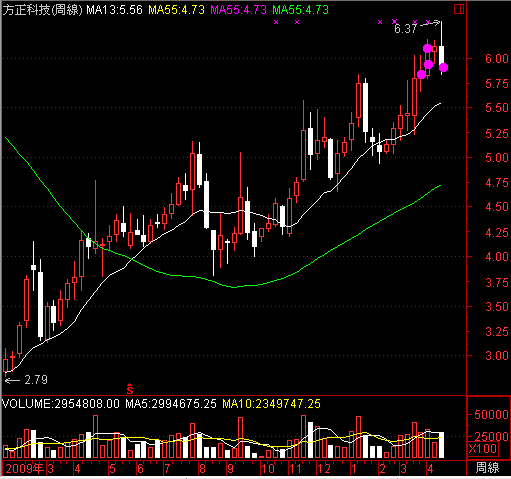Screen dimensions: 511x479
Task: Click the rightmost white volume bar
Action: pyautogui.click(x=441, y=445)
